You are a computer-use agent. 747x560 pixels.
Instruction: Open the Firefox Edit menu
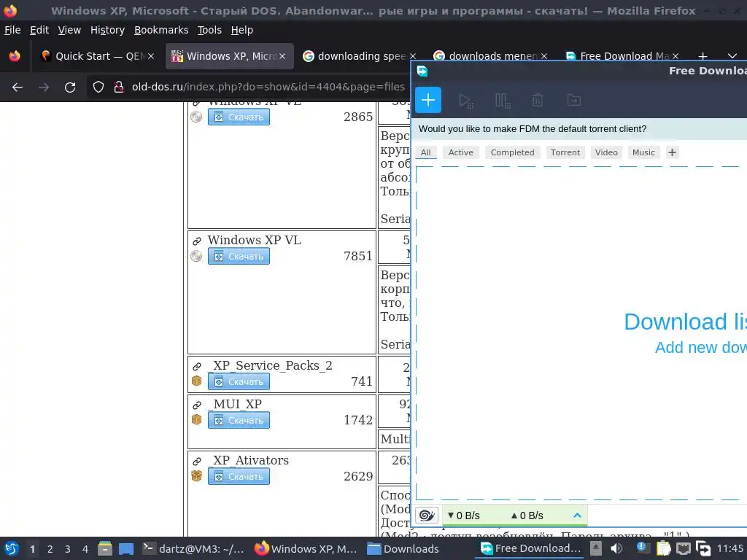[39, 30]
